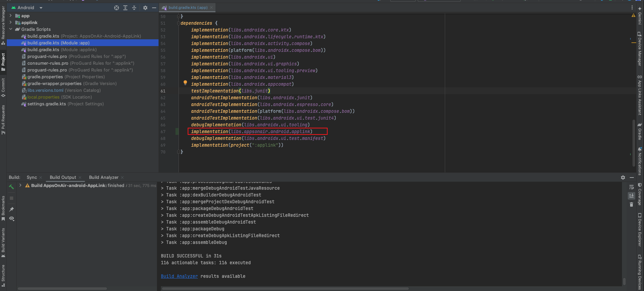Open Project panel settings gear
The image size is (644, 291).
click(x=145, y=7)
